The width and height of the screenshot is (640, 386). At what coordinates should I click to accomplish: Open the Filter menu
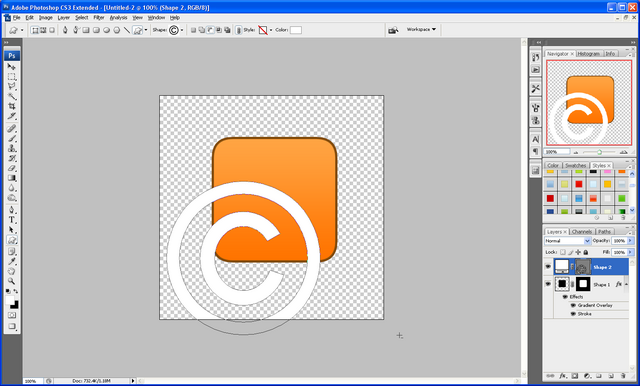point(99,18)
